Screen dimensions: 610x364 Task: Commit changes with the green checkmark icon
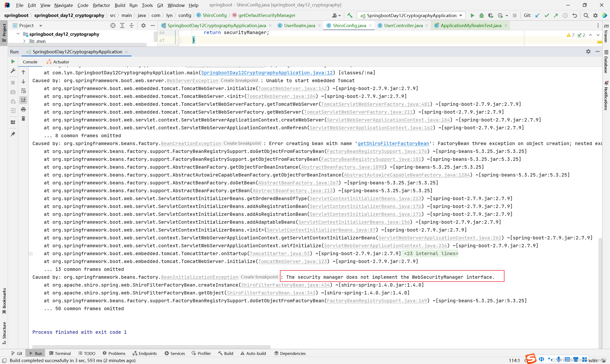pos(546,15)
